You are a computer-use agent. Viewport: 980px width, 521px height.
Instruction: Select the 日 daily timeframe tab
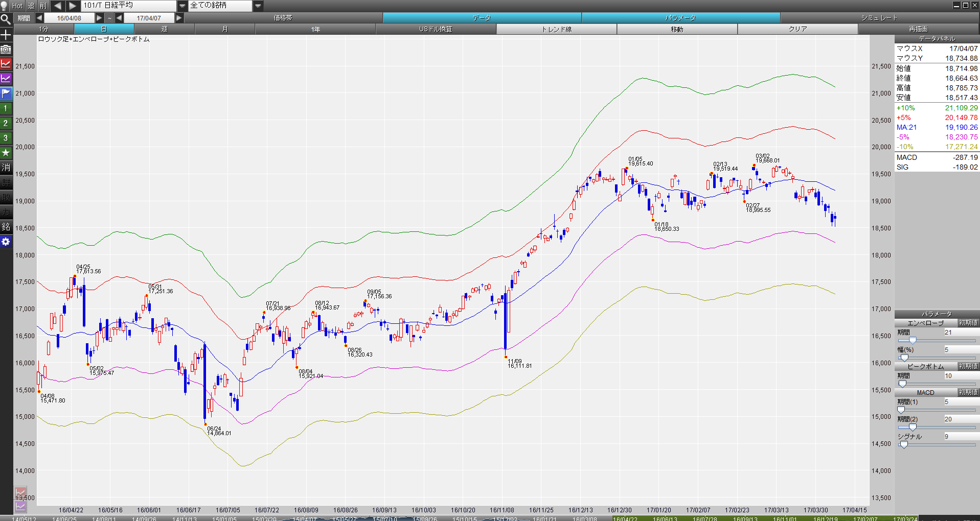[104, 29]
